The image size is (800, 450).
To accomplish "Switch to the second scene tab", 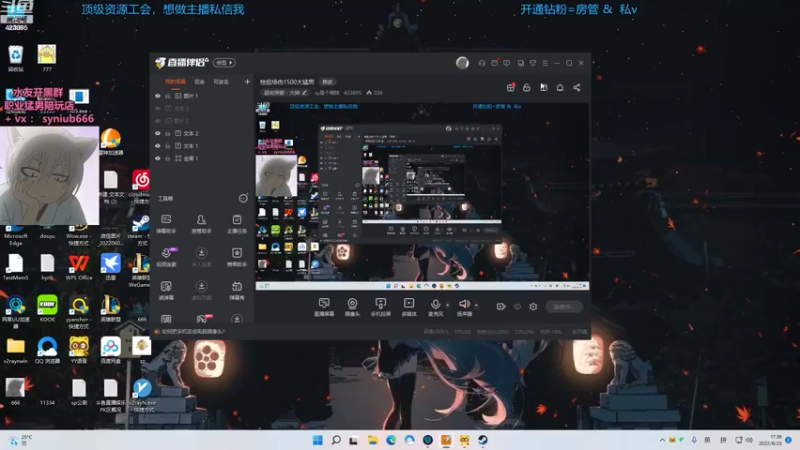I will pos(199,82).
